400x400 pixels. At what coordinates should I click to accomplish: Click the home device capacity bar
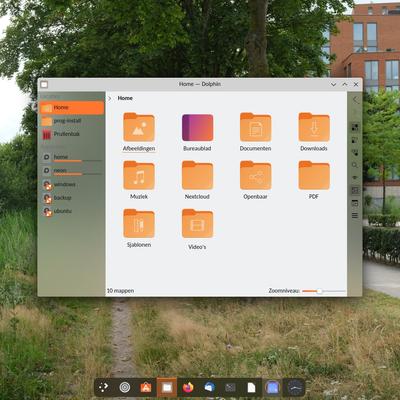point(77,161)
